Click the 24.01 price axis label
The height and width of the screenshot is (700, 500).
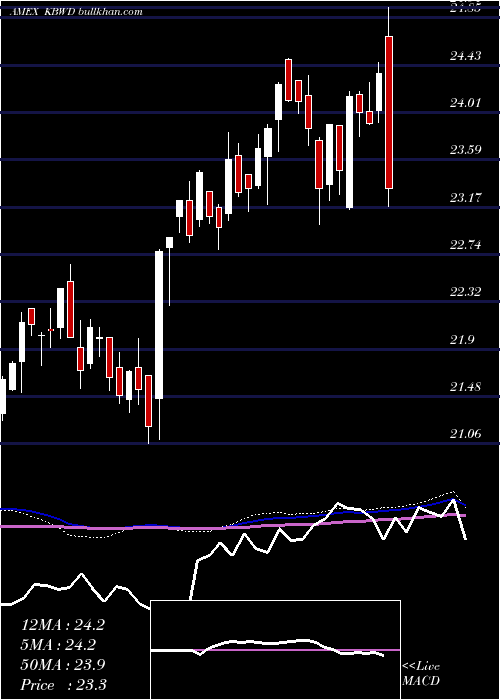[466, 103]
